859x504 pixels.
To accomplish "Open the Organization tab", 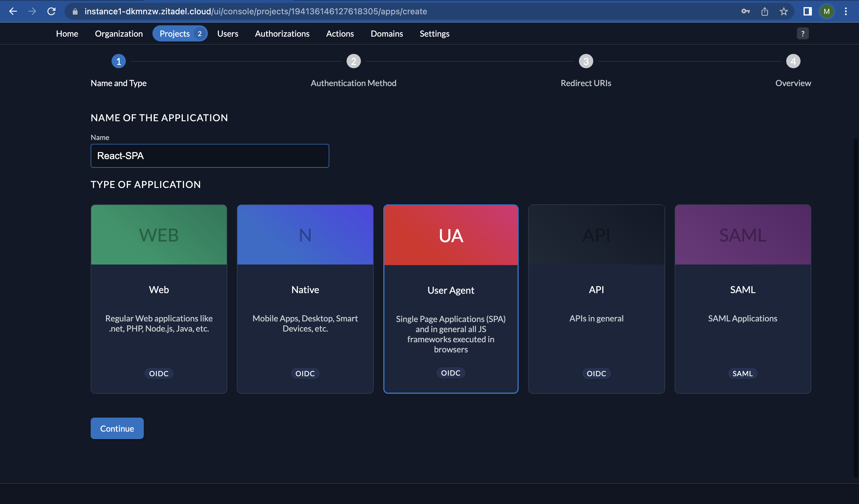I will [119, 33].
